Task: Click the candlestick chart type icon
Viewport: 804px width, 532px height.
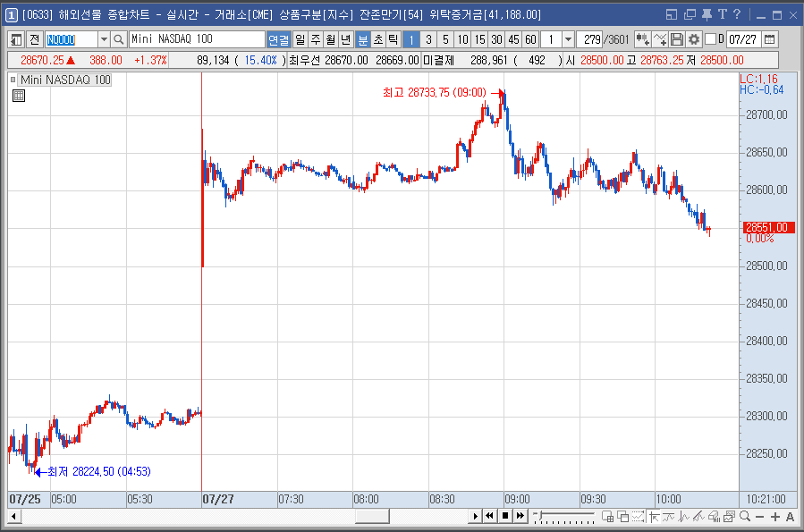Action: pyautogui.click(x=642, y=39)
